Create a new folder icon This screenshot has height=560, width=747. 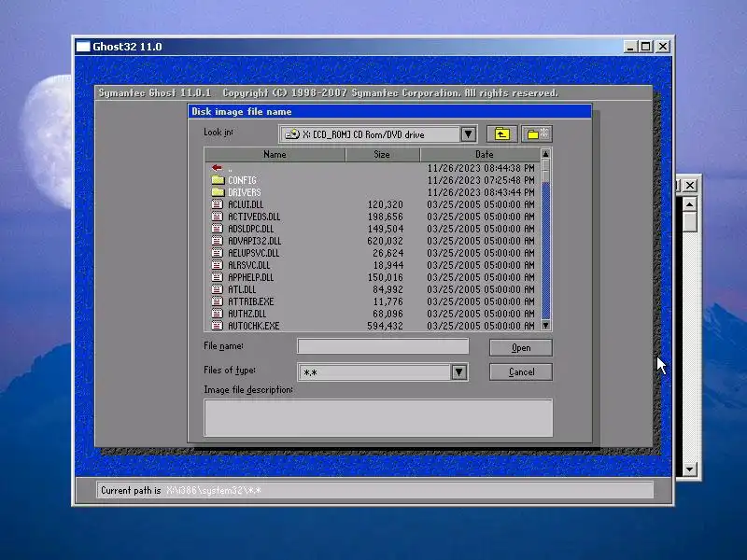(537, 134)
